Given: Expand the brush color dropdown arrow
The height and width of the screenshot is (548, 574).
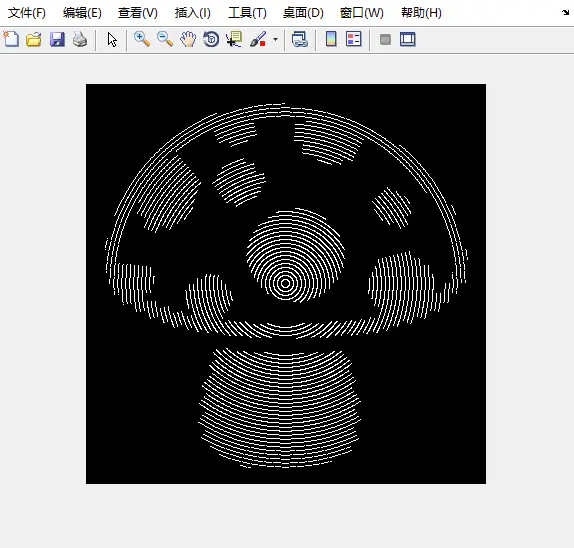Looking at the screenshot, I should [275, 39].
